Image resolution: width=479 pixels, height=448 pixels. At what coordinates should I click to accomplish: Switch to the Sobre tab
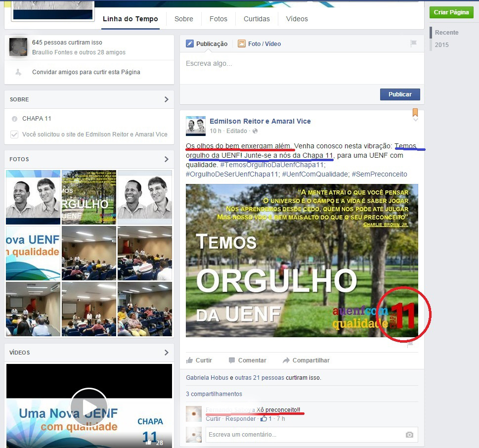tap(183, 19)
